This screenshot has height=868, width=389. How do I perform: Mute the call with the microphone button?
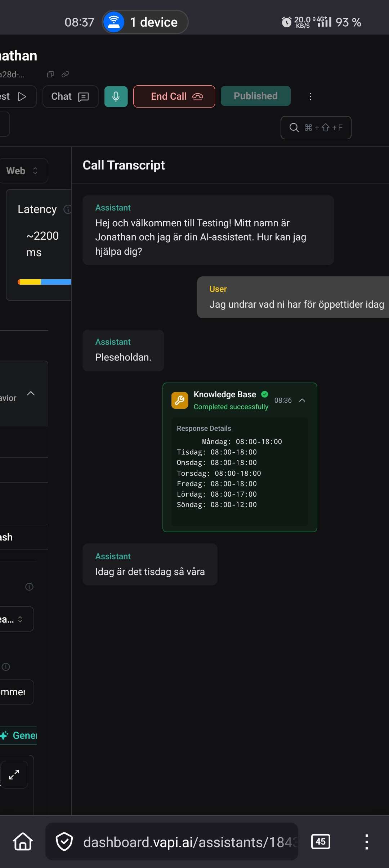[116, 96]
